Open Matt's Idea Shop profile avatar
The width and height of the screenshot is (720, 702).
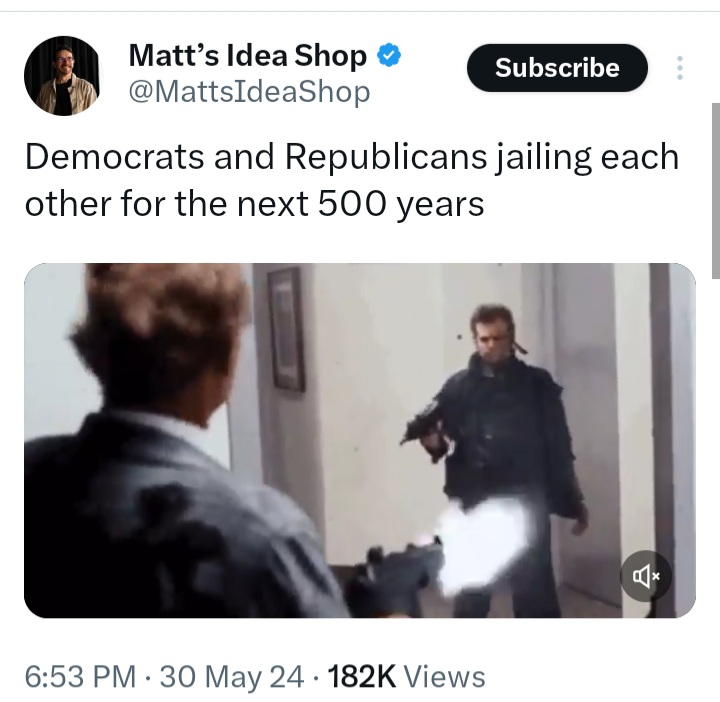62,76
